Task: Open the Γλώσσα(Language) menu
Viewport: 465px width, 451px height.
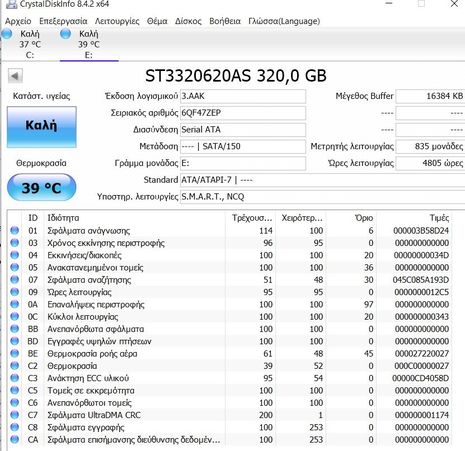Action: tap(284, 21)
